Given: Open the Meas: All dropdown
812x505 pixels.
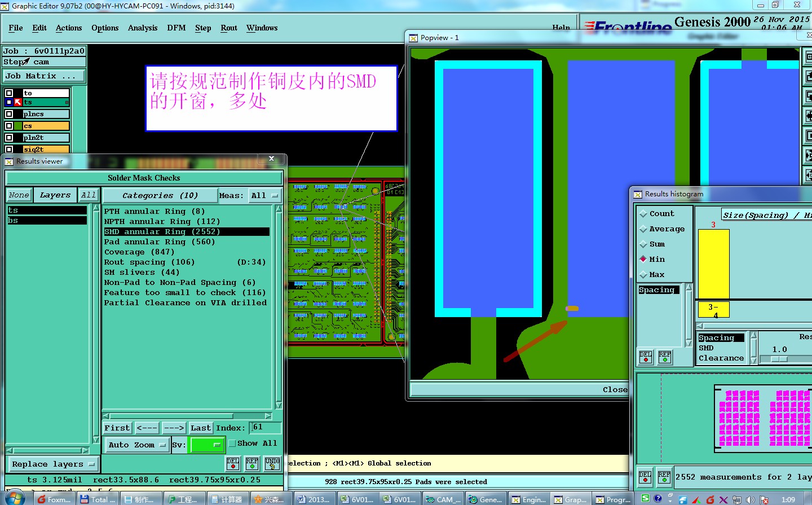Looking at the screenshot, I should [265, 195].
